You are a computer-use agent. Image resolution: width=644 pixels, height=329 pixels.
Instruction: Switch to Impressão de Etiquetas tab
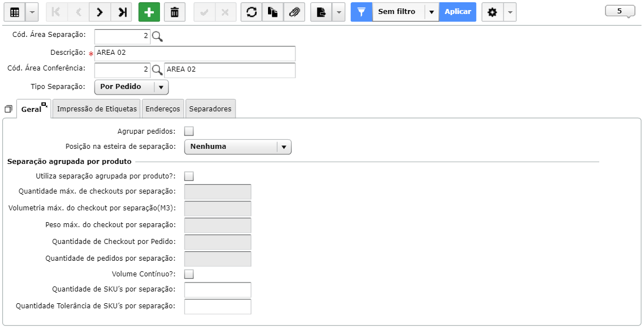97,109
